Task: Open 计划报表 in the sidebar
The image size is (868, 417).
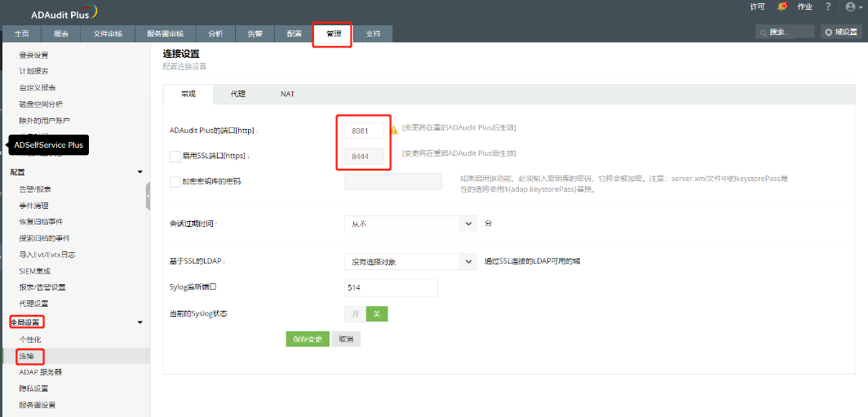Action: click(33, 72)
